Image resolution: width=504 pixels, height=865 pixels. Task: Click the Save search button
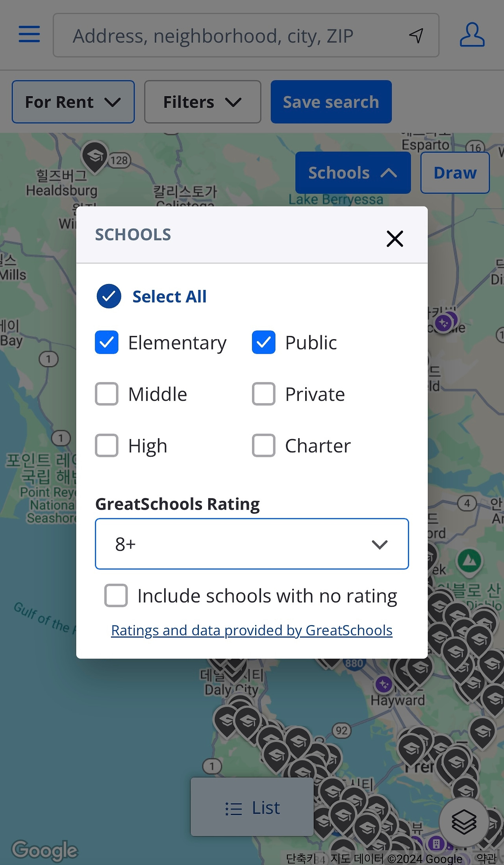click(331, 102)
